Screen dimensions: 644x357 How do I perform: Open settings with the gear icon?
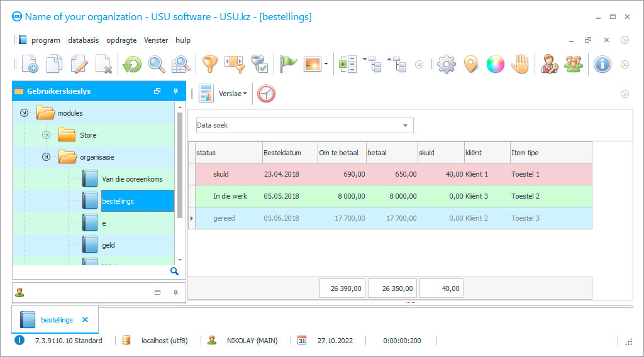tap(447, 64)
